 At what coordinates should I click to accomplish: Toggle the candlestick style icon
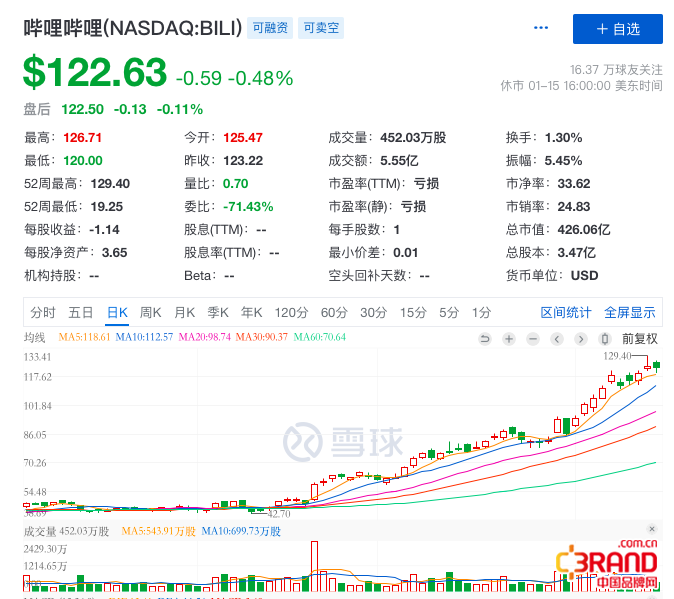(603, 338)
